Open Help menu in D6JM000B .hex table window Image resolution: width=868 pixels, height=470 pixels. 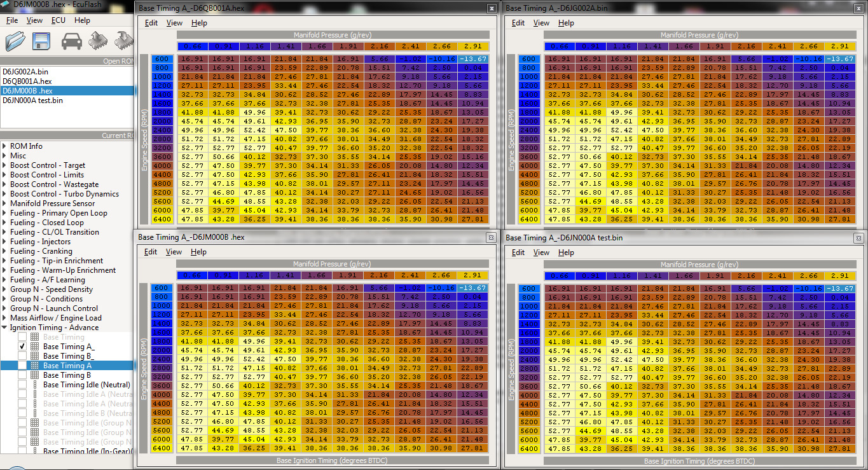click(198, 252)
